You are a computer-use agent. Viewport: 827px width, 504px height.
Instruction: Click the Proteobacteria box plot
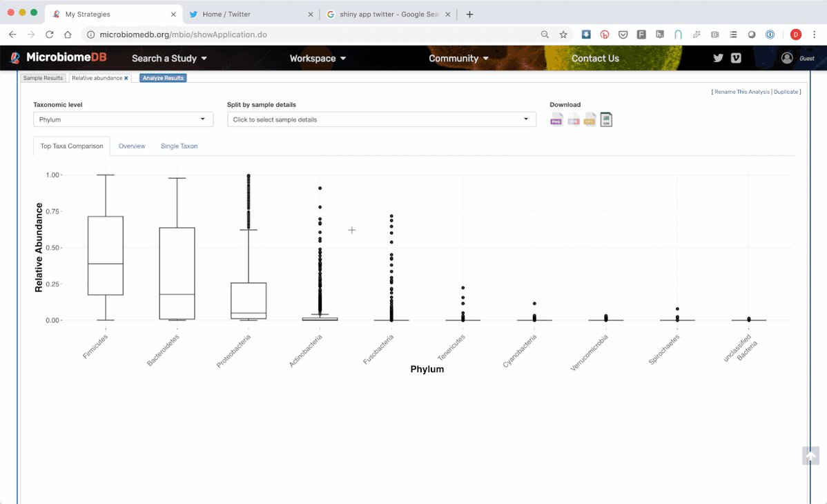click(x=249, y=301)
